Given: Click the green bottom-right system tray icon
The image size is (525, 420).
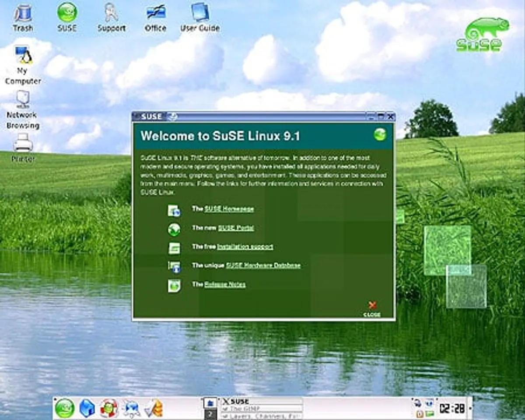Looking at the screenshot, I should point(430,414).
